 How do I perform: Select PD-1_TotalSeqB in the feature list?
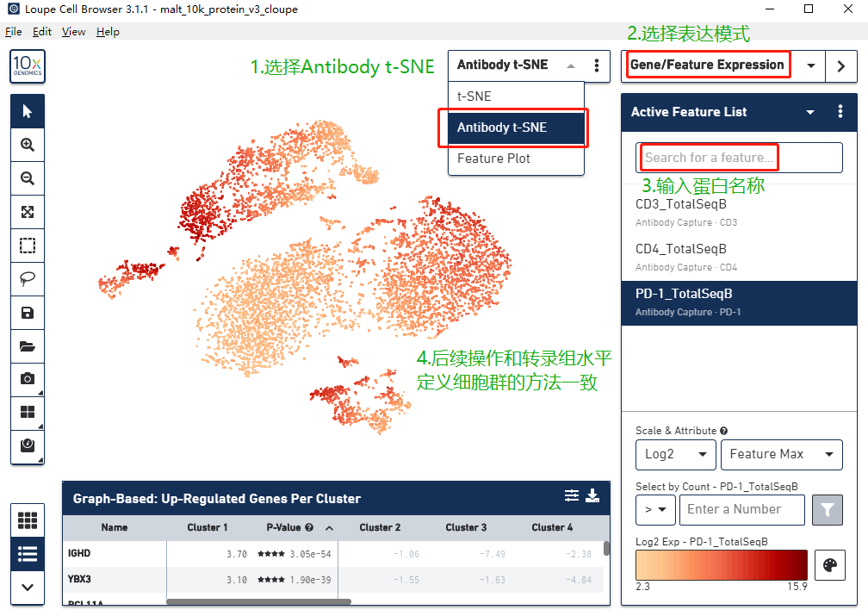click(739, 302)
